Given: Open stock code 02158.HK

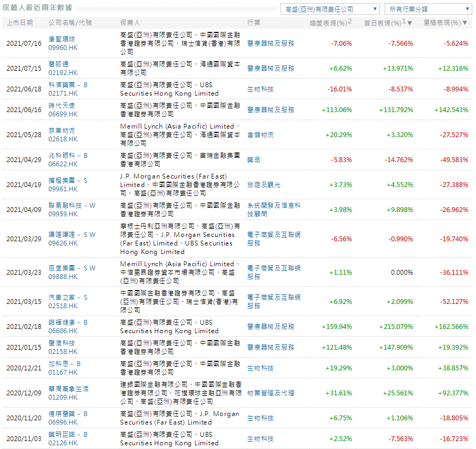Looking at the screenshot, I should click(63, 352).
